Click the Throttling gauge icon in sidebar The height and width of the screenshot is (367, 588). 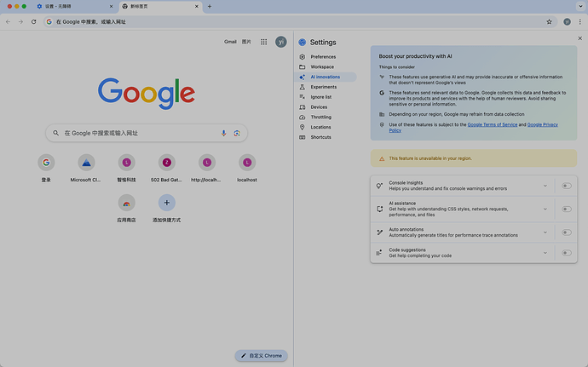click(x=303, y=118)
